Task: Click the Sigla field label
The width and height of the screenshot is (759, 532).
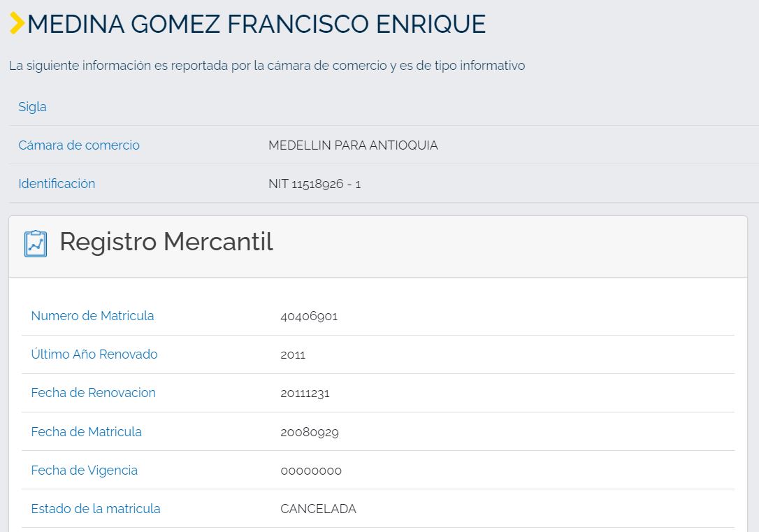Action: point(32,107)
